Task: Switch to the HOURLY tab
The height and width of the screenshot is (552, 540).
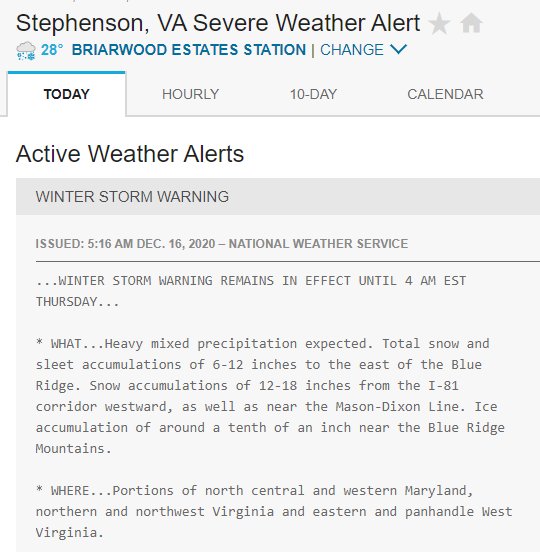Action: tap(190, 94)
